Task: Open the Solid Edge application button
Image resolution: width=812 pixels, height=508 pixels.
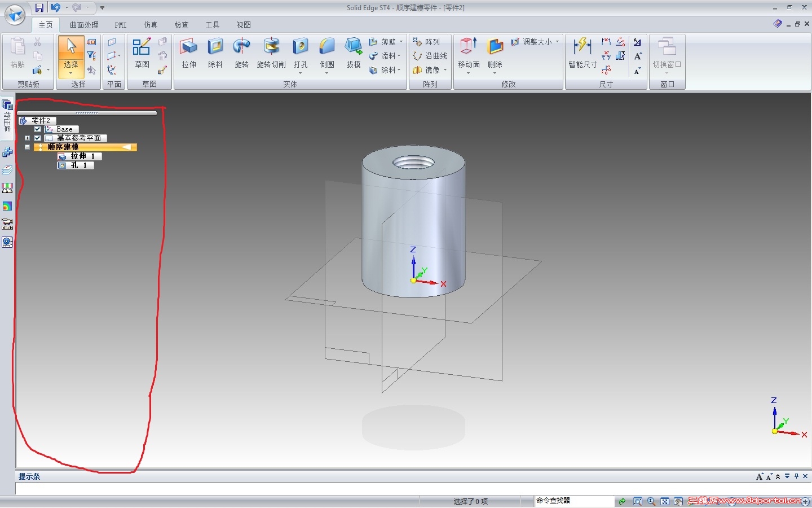Action: click(x=15, y=15)
